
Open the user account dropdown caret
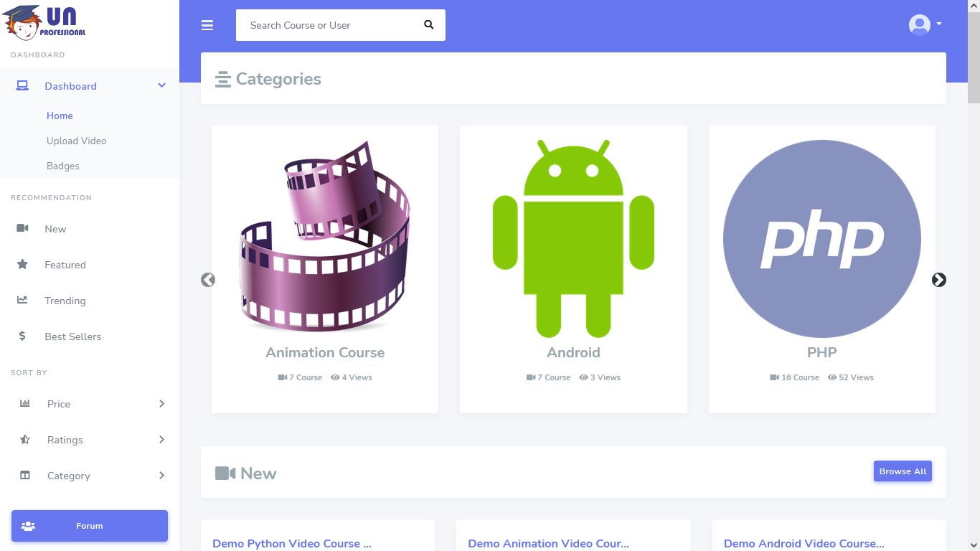click(939, 24)
